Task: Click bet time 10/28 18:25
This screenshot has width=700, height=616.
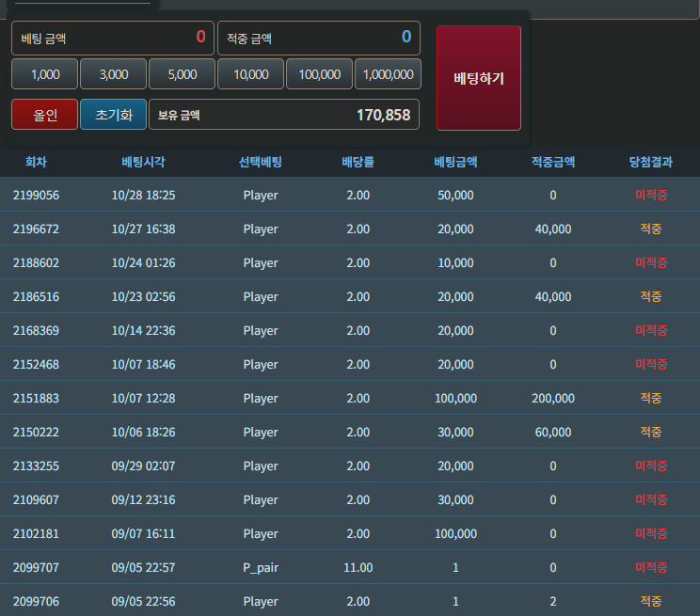Action: point(143,195)
